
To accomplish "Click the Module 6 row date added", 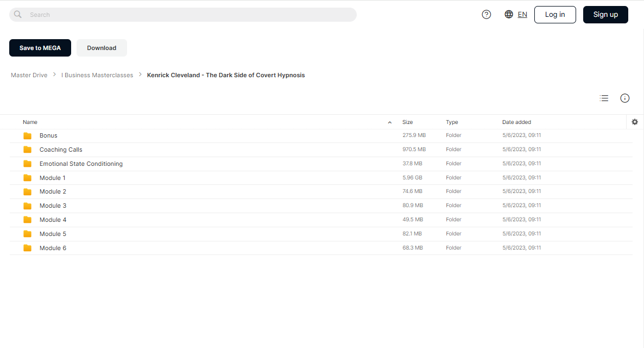I will 522,247.
